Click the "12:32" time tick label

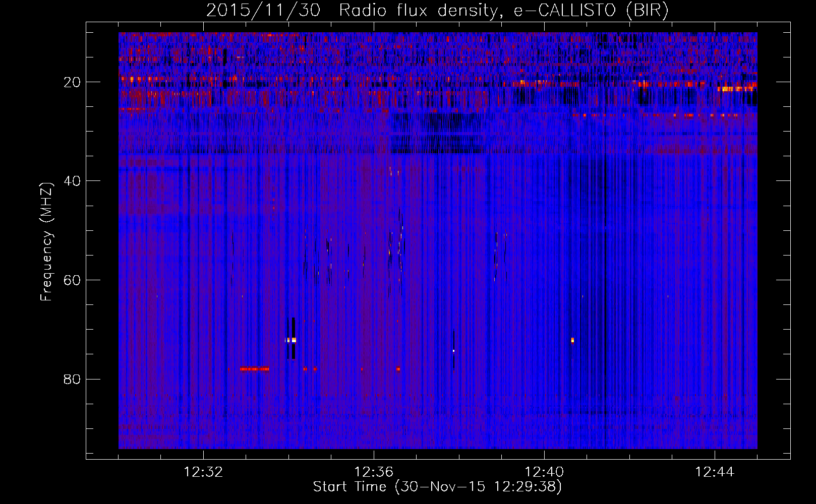point(203,472)
